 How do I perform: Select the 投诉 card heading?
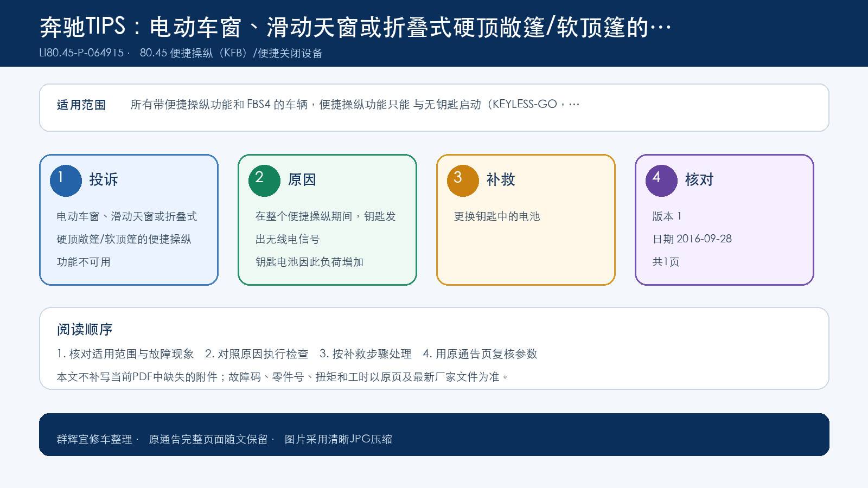[x=104, y=179]
